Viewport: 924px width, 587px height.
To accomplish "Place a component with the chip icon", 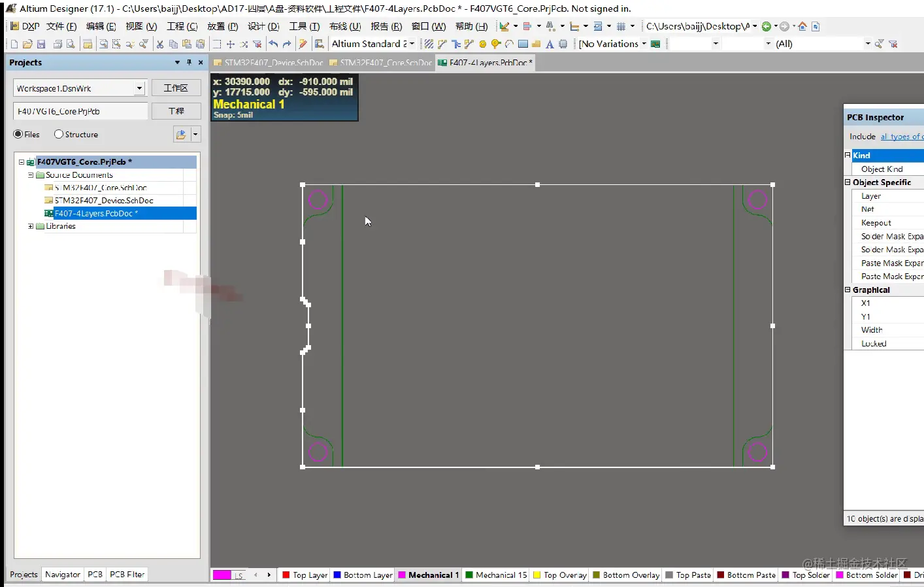I will [563, 44].
